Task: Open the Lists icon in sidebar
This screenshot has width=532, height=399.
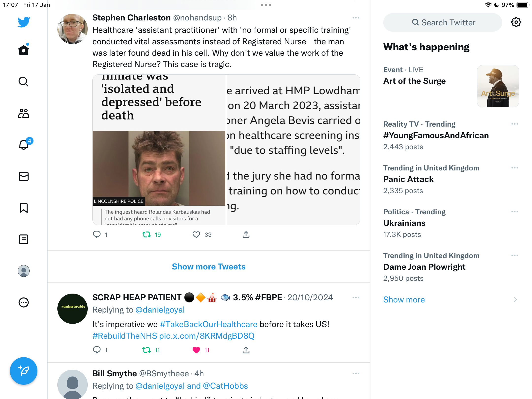Action: tap(24, 239)
